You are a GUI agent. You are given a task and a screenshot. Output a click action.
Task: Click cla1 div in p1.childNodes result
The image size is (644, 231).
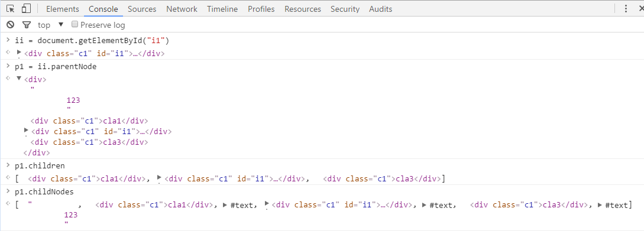pos(154,205)
